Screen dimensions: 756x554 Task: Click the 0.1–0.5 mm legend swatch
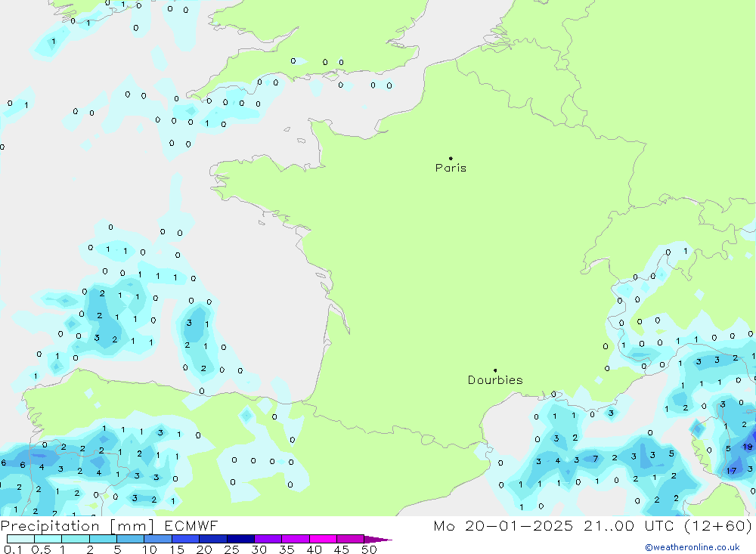tap(20, 540)
